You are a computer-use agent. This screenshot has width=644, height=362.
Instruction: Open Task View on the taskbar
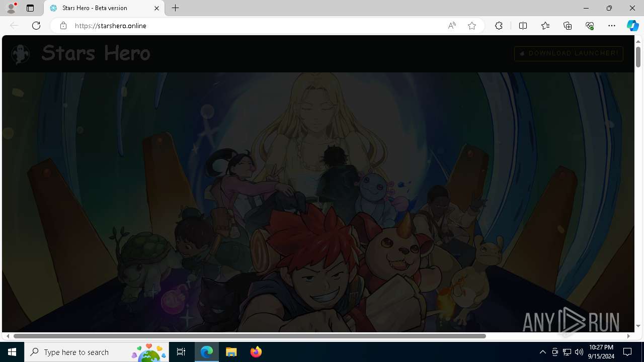coord(181,352)
